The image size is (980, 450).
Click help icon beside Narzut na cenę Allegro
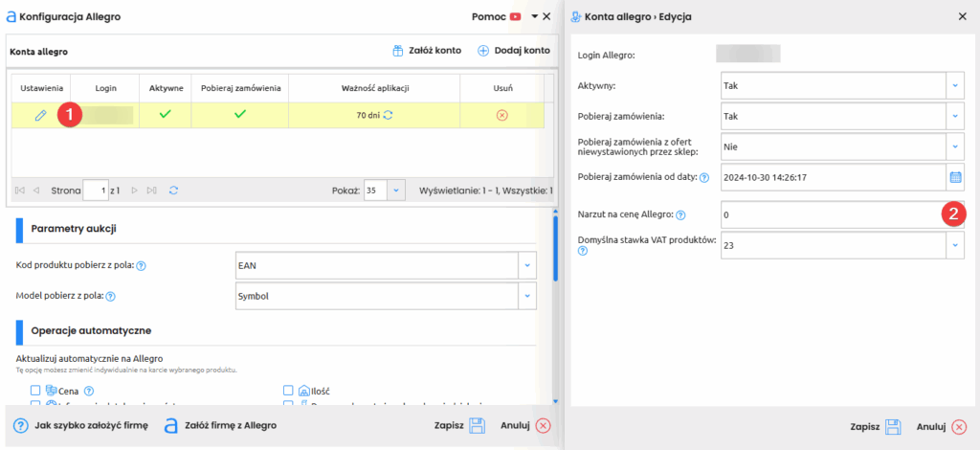pos(681,215)
